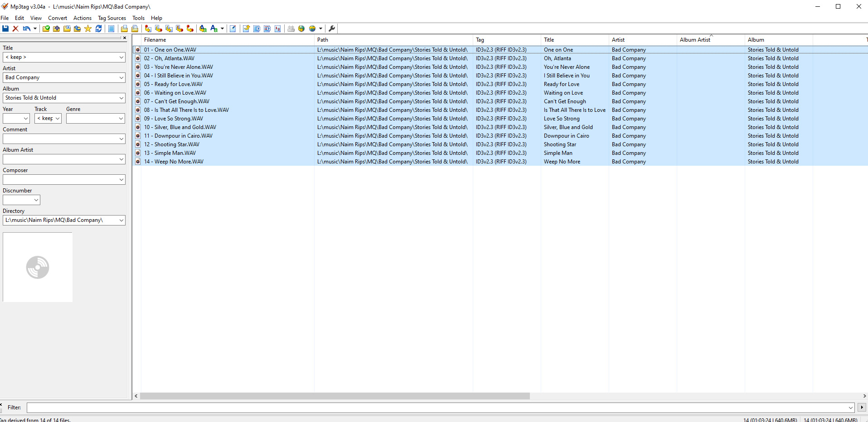Open Options with the wrench icon
Image resolution: width=868 pixels, height=422 pixels.
tap(332, 29)
